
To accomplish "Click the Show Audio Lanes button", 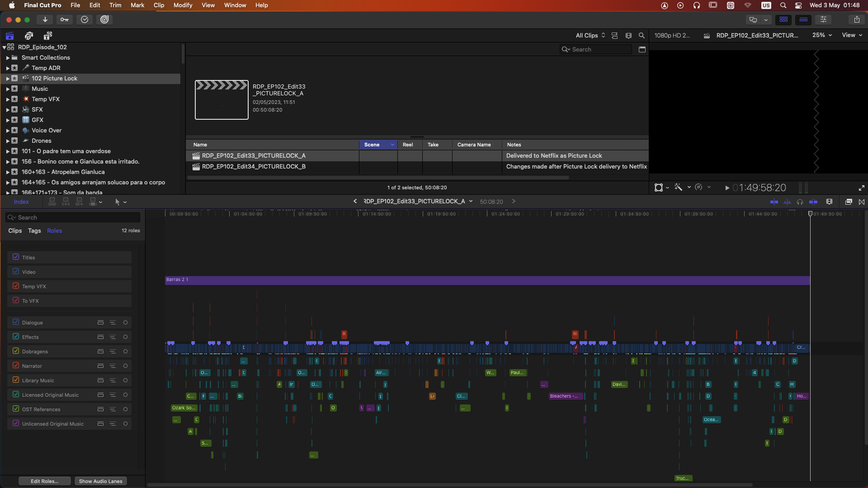I will [x=100, y=481].
